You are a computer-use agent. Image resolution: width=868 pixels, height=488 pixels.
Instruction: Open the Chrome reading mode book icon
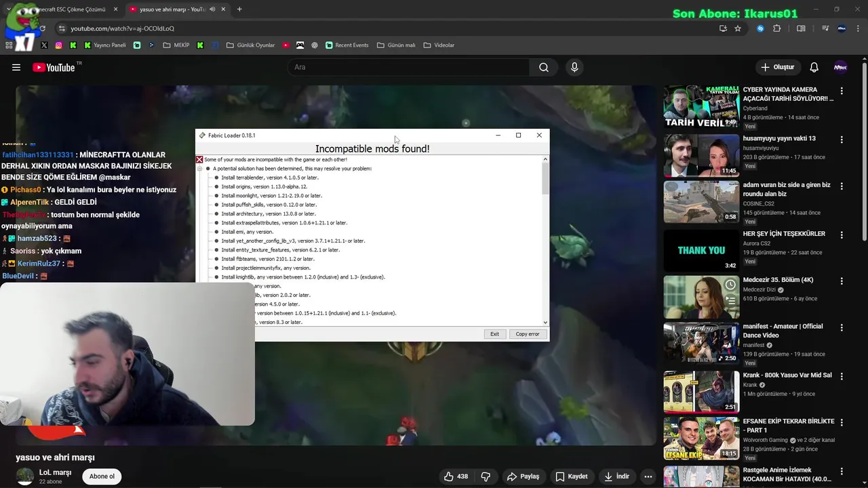pos(801,28)
